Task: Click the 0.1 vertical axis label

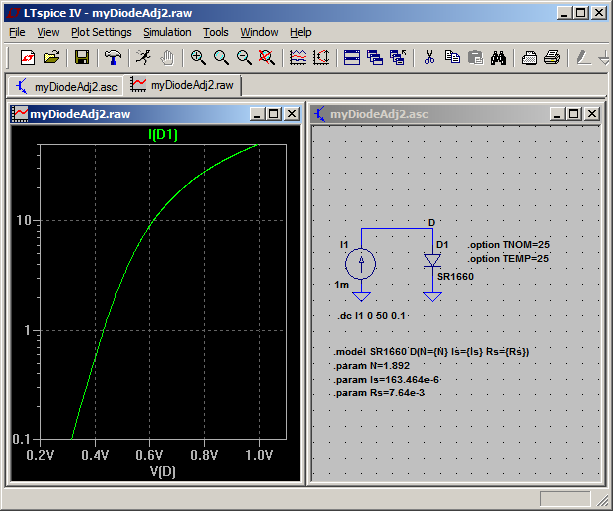Action: coord(21,439)
